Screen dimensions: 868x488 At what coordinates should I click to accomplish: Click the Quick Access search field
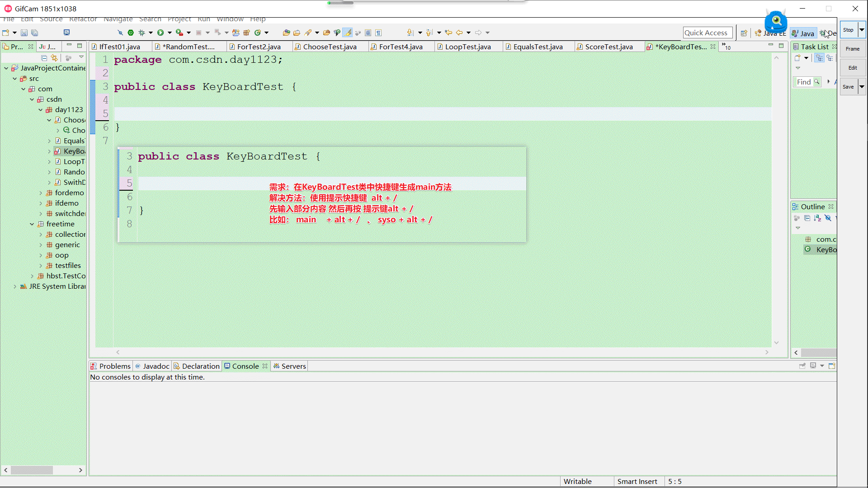(707, 33)
